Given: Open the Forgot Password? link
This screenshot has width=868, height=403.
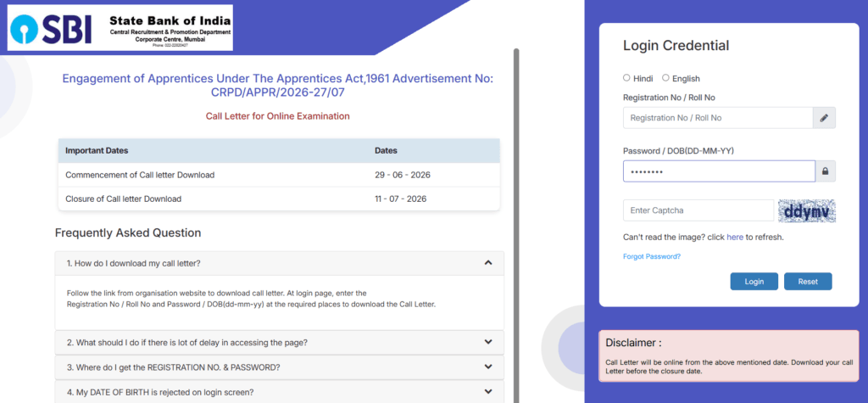Looking at the screenshot, I should pyautogui.click(x=652, y=257).
